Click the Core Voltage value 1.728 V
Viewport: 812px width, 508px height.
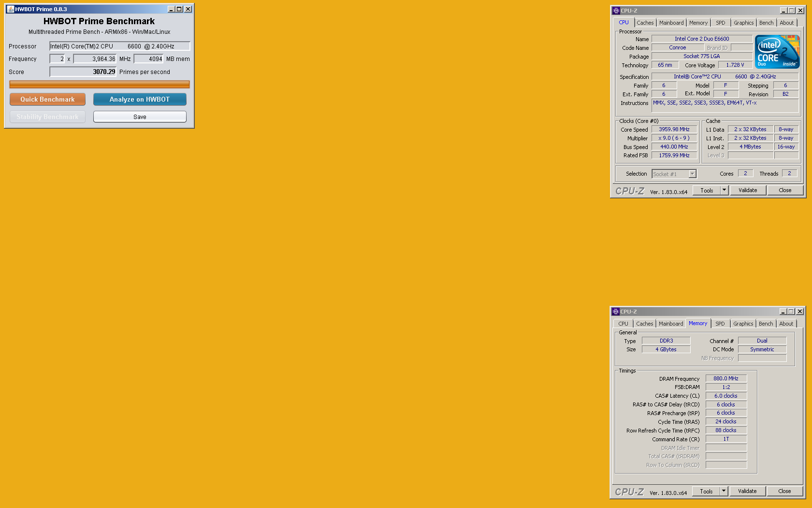point(735,65)
